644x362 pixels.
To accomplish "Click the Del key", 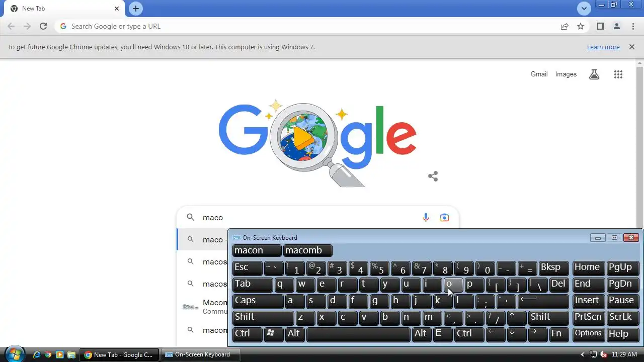I will point(559,285).
